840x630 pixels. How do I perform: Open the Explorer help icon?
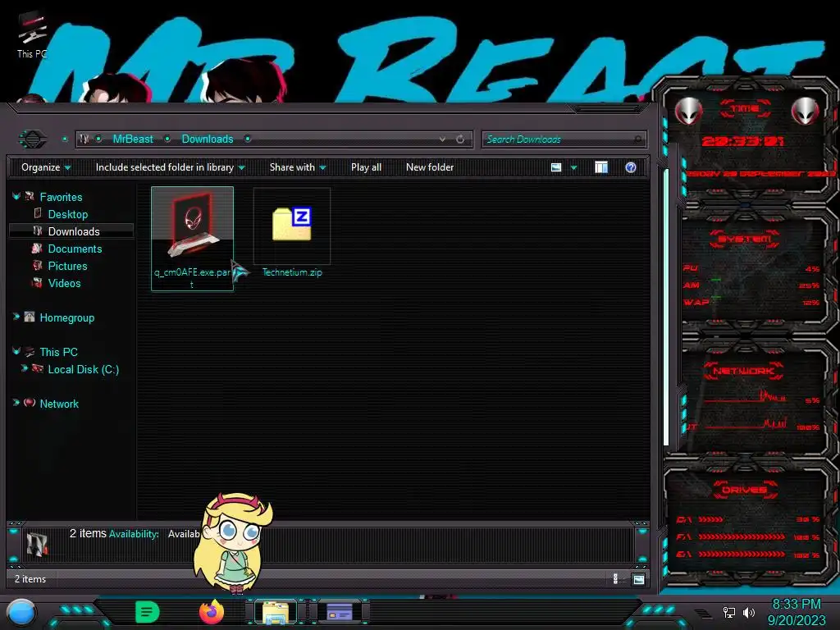pyautogui.click(x=631, y=167)
